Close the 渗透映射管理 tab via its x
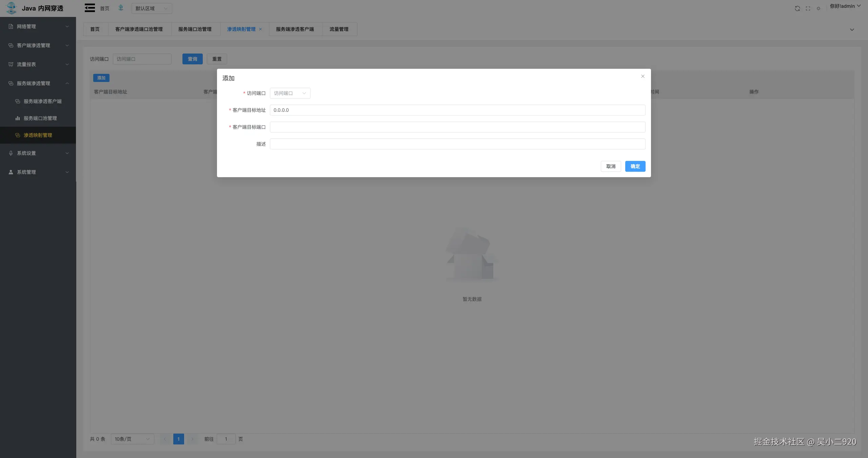Screen dimensions: 868x458 click(260, 29)
